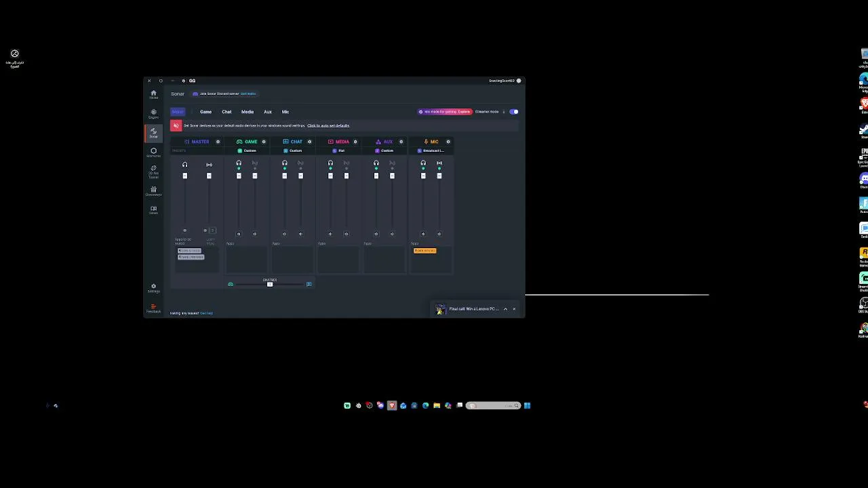Dismiss the Lenovo PC notification
Image resolution: width=868 pixels, height=488 pixels.
click(x=514, y=309)
